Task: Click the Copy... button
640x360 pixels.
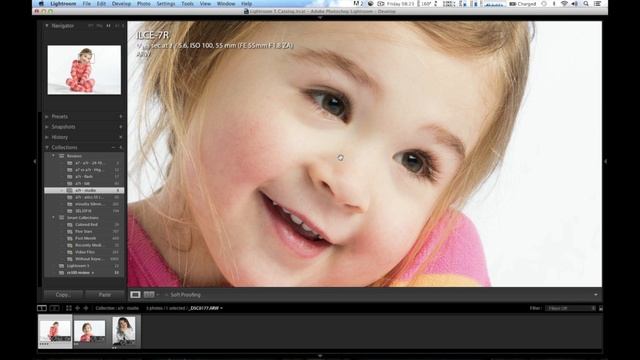Action: click(63, 294)
